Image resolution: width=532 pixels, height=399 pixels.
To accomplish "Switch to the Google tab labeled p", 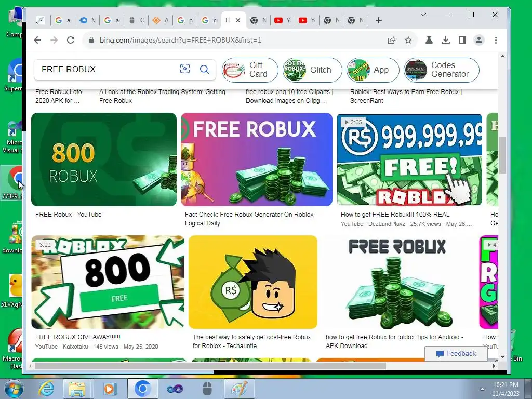I will [x=184, y=20].
